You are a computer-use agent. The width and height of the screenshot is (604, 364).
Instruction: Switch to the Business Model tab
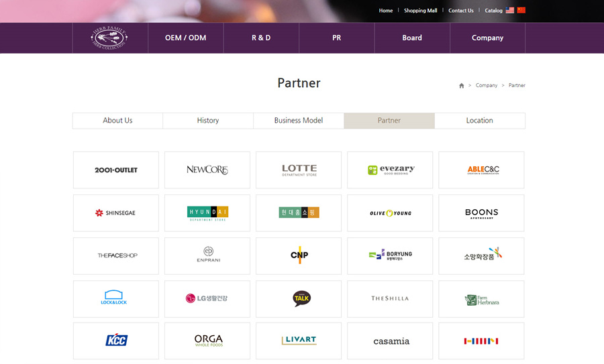[x=299, y=121]
